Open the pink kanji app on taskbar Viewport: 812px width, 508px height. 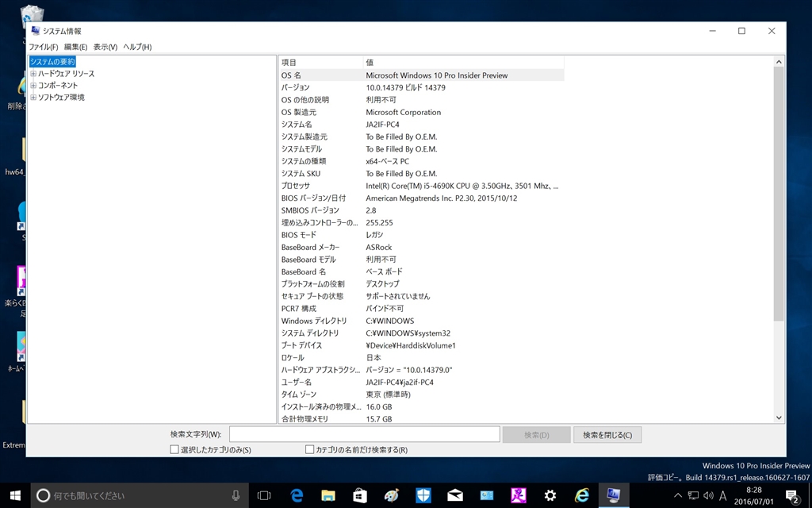[x=519, y=495]
